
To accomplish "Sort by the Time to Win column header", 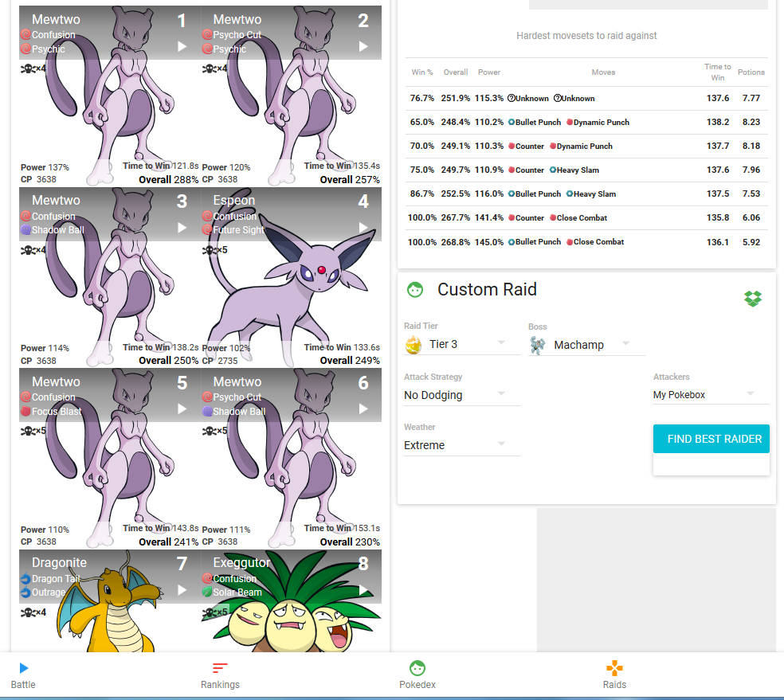I will pos(718,72).
